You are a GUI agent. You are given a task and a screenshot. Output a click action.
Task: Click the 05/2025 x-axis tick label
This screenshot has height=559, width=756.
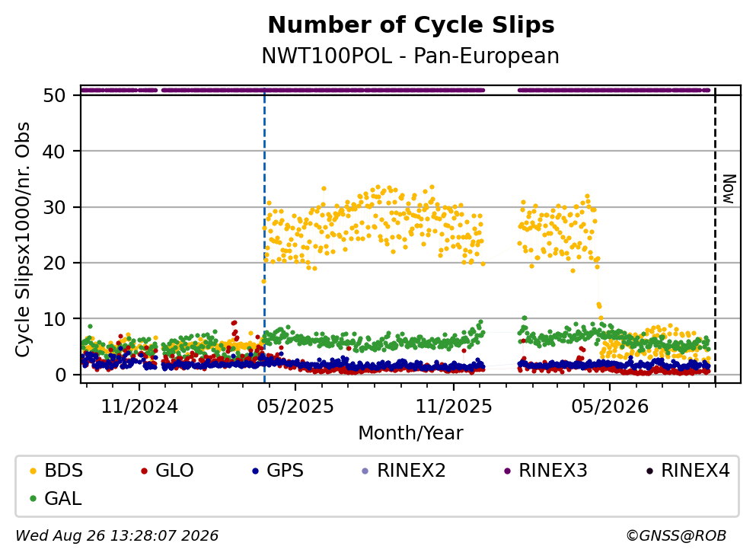tap(295, 407)
